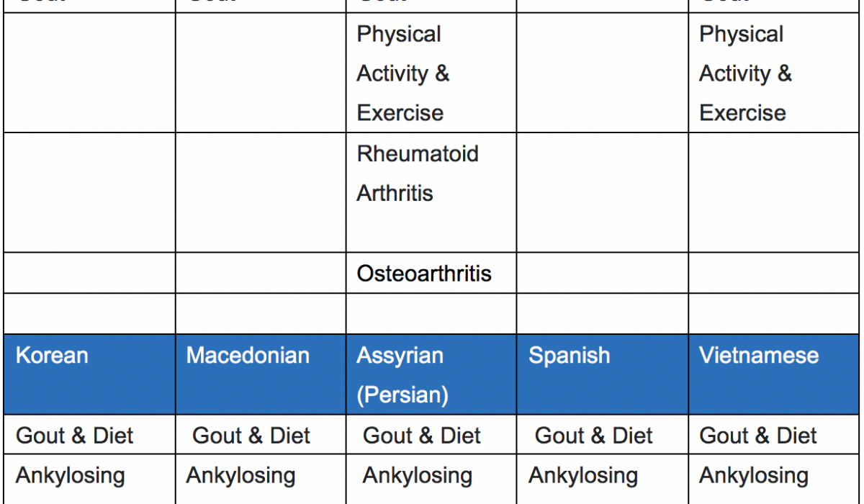
Task: Open Gout & Diet under Korean
Action: coord(74,436)
